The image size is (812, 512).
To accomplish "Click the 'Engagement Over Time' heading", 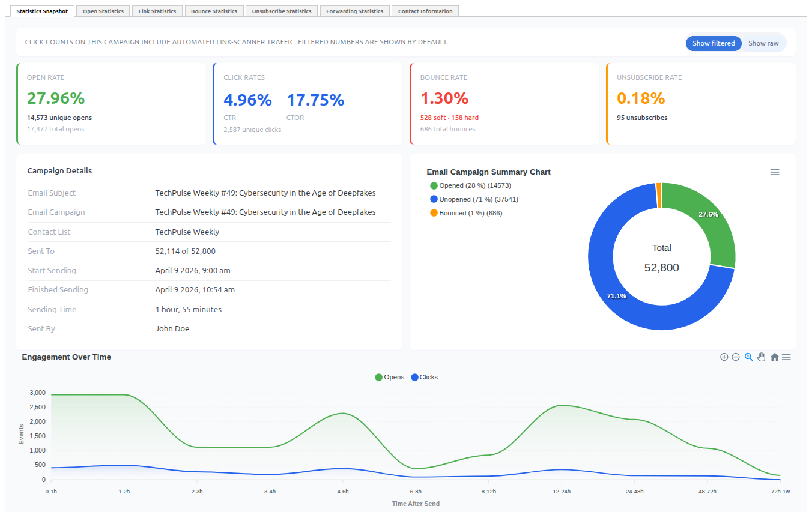I will click(x=67, y=357).
